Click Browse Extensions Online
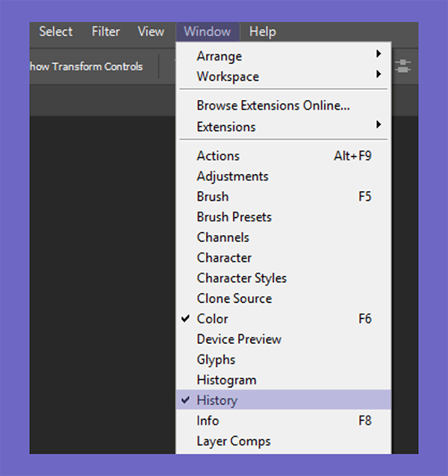 click(x=273, y=105)
